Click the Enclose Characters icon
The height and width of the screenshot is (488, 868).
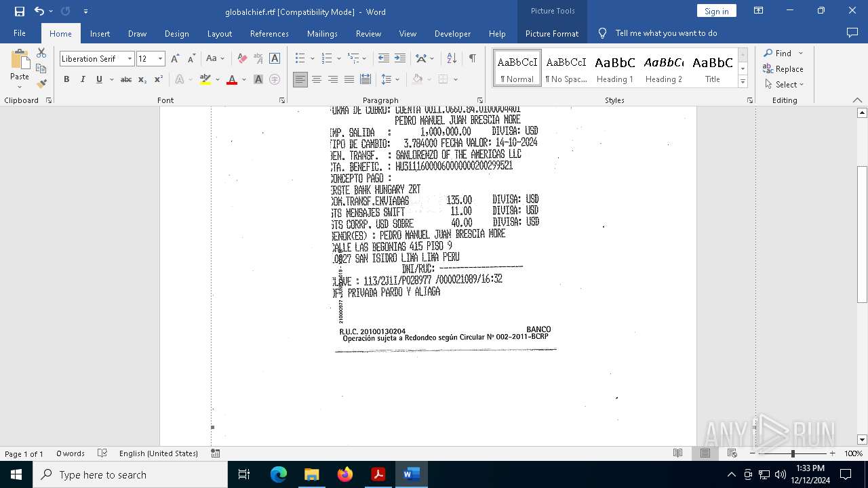pyautogui.click(x=275, y=79)
